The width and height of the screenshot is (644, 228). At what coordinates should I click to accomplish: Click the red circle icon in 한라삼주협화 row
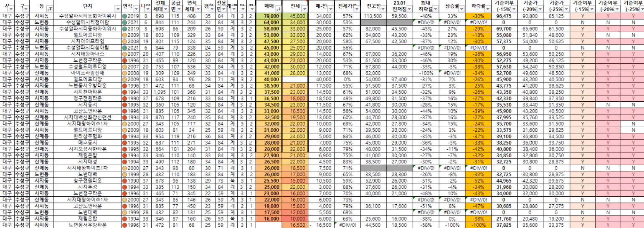[125, 136]
